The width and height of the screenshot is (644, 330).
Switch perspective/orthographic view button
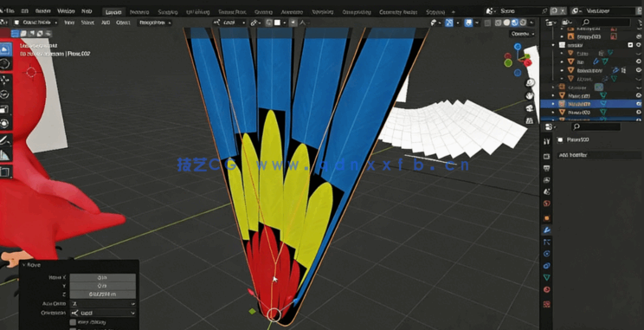[x=530, y=120]
